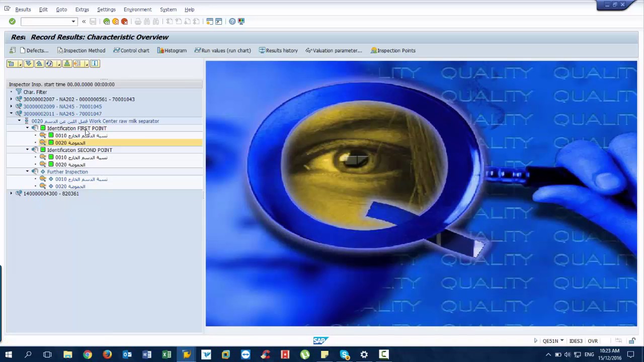This screenshot has height=362, width=644.
Task: Click the collapse command field chevrons
Action: coord(84,22)
